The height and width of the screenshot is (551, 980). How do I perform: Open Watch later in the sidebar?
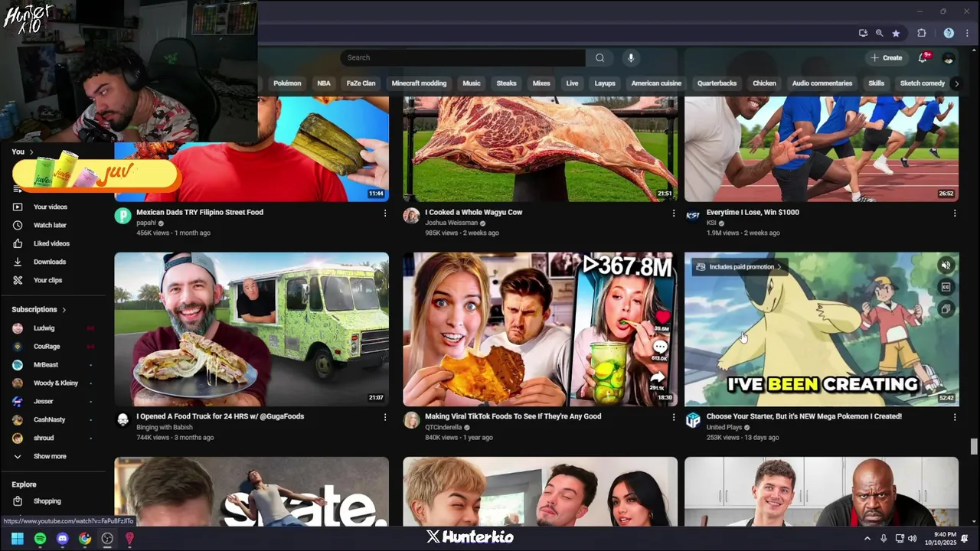click(x=50, y=226)
